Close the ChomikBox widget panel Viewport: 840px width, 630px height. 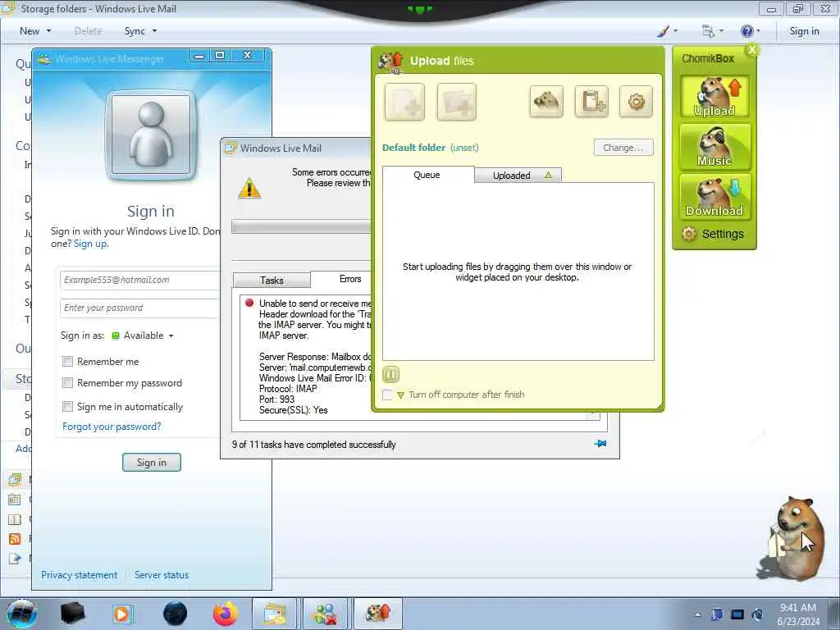tap(752, 50)
